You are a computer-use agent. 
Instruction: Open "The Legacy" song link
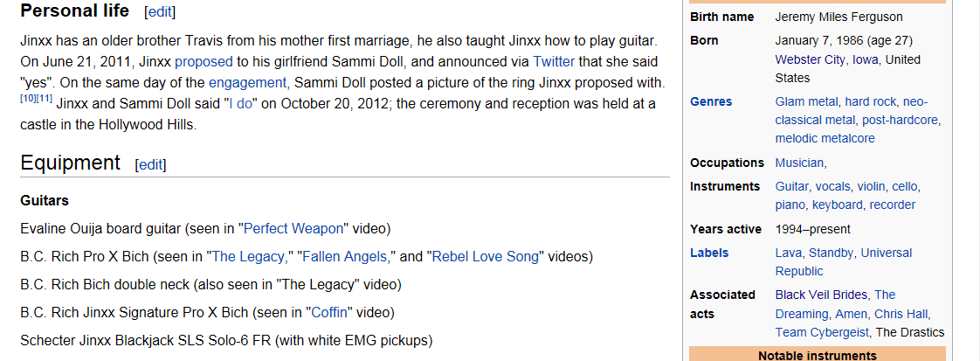click(250, 257)
